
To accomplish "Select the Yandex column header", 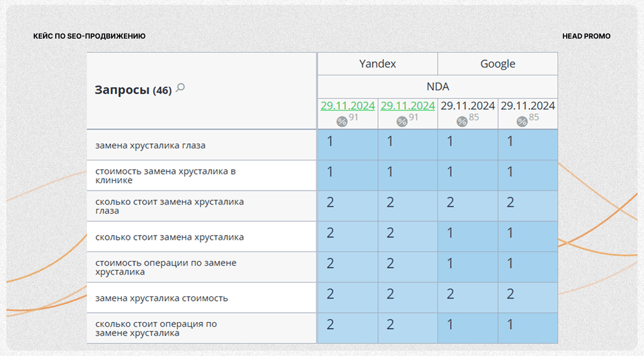I will 378,64.
